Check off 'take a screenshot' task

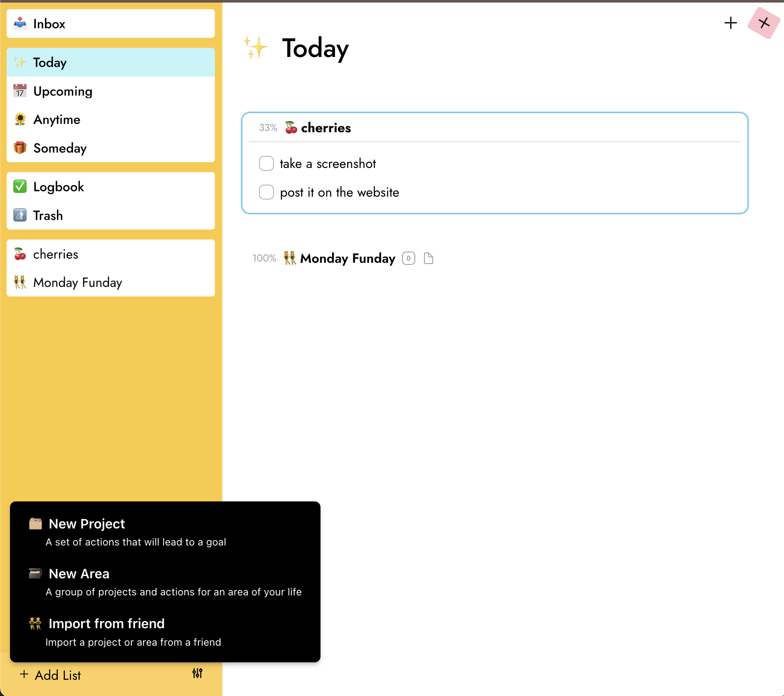click(266, 163)
